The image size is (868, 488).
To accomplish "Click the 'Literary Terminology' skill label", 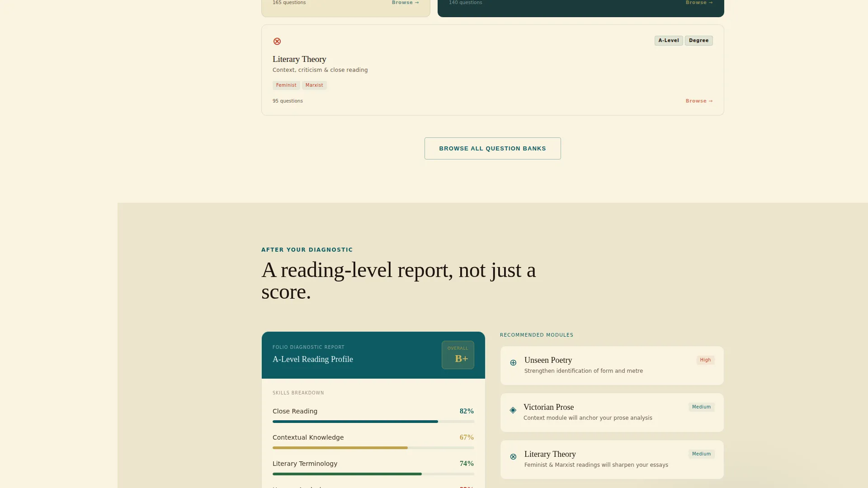I will click(305, 464).
